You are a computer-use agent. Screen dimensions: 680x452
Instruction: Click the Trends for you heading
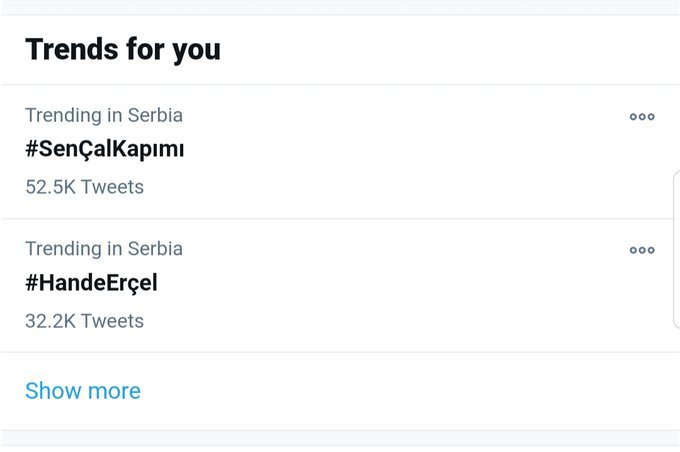[x=123, y=49]
